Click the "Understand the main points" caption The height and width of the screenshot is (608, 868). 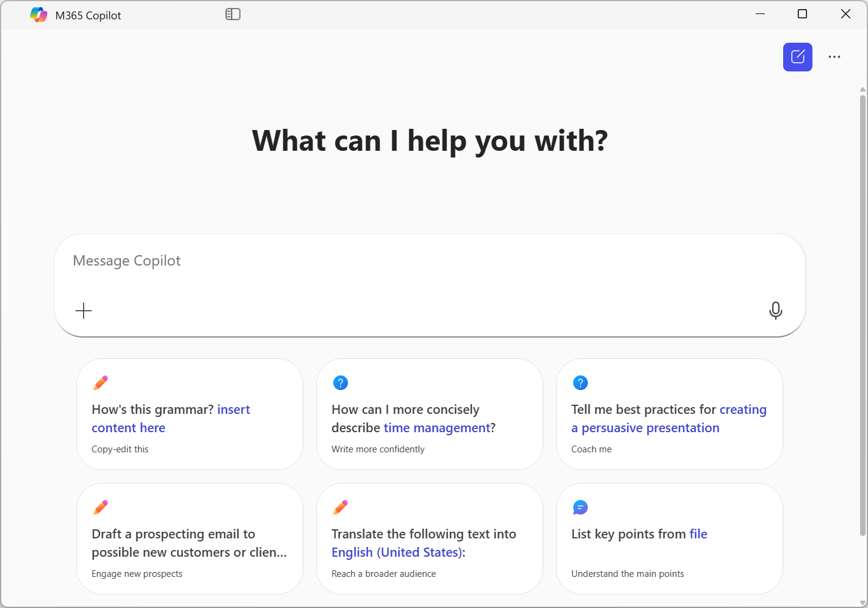tap(627, 574)
